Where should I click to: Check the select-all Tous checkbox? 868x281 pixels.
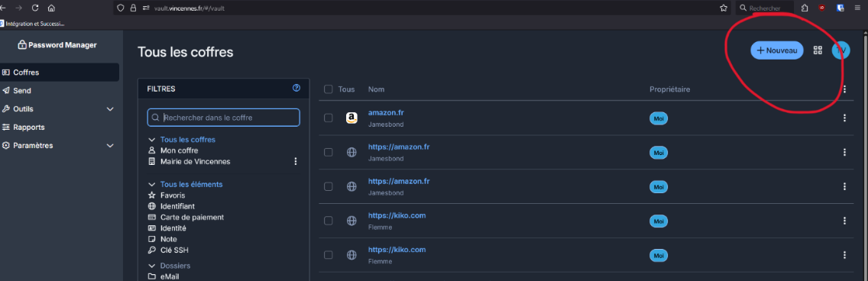329,89
